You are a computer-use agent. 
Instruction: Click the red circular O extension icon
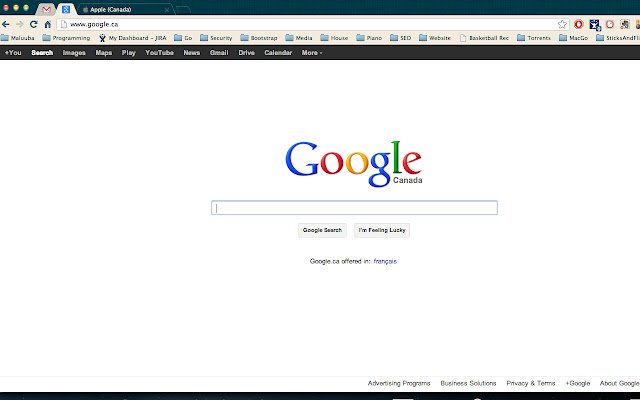pyautogui.click(x=579, y=24)
